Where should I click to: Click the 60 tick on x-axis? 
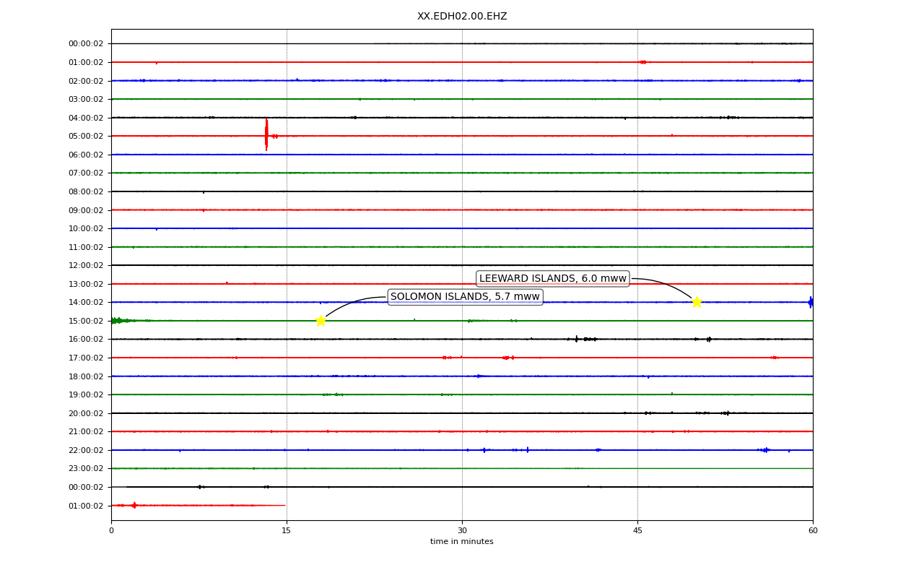click(x=813, y=531)
